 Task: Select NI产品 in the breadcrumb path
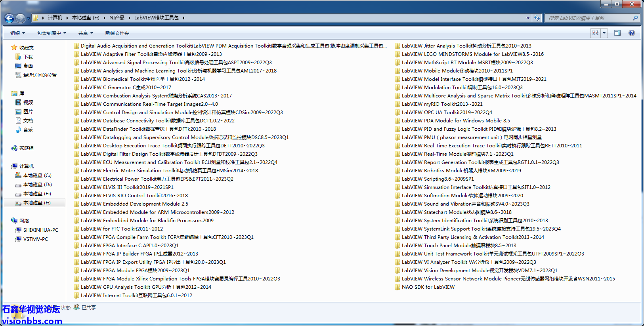coord(117,18)
